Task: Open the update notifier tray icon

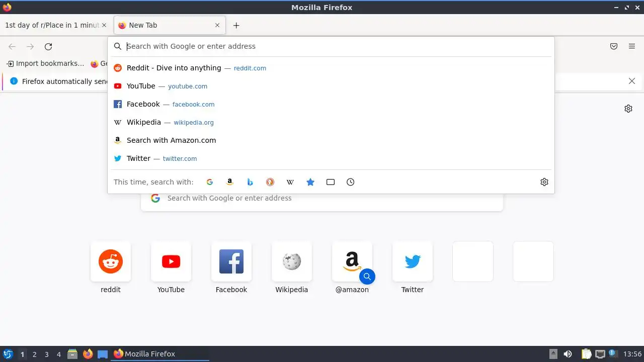Action: (613, 353)
